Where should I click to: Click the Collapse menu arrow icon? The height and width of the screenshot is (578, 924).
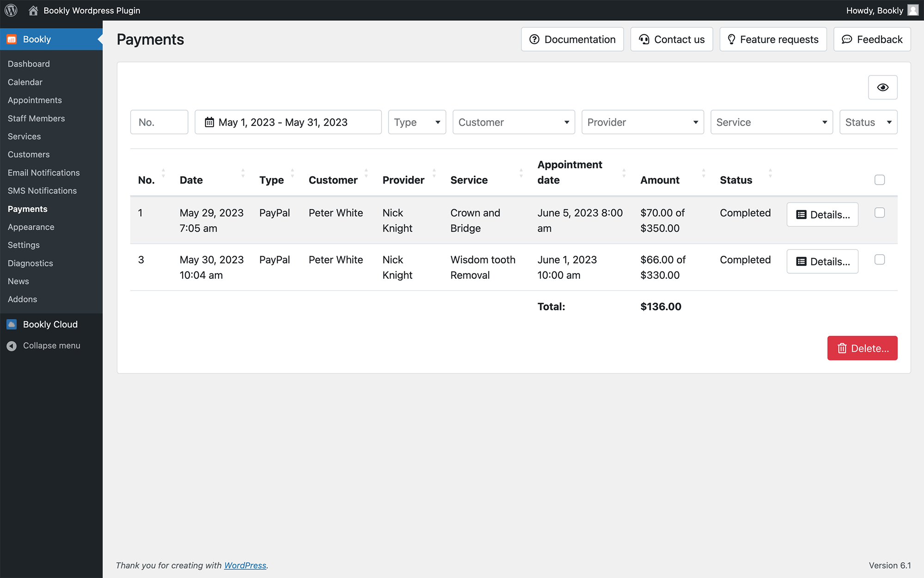tap(12, 346)
